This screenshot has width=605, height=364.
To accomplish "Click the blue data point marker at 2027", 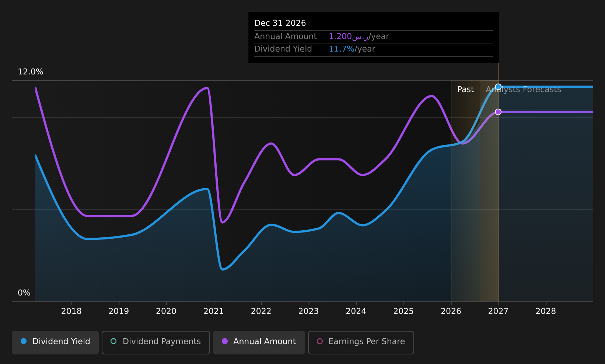I will (x=498, y=87).
